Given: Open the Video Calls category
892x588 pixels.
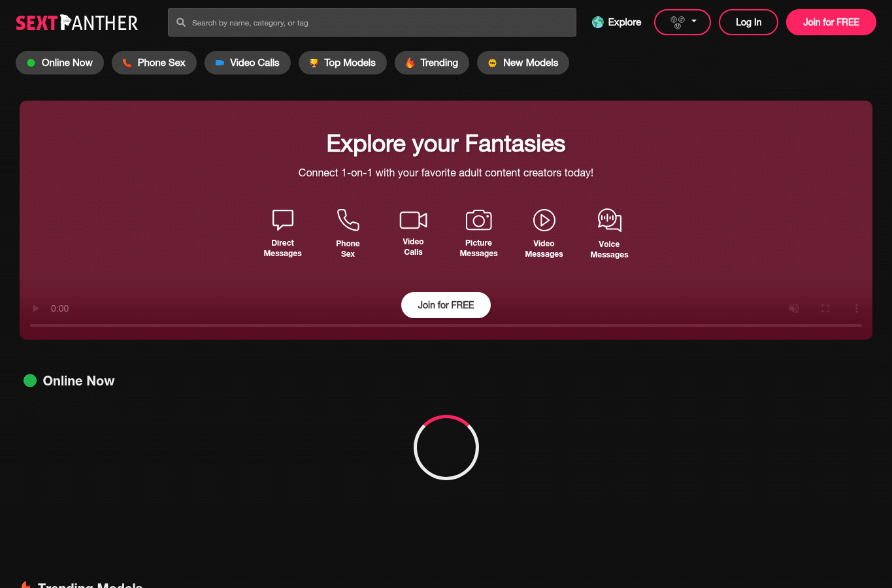Looking at the screenshot, I should 248,63.
